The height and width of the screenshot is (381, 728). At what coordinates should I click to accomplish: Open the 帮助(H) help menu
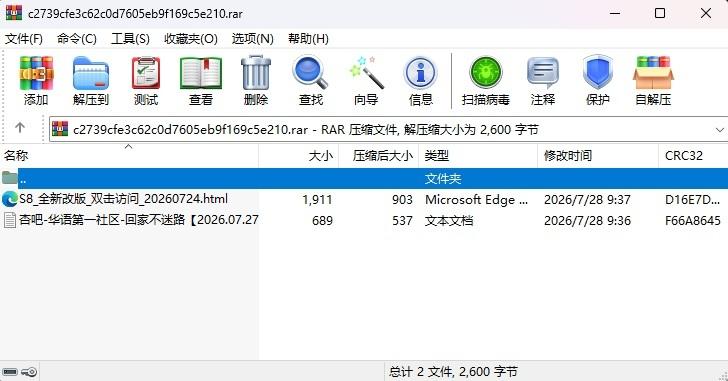(x=308, y=39)
